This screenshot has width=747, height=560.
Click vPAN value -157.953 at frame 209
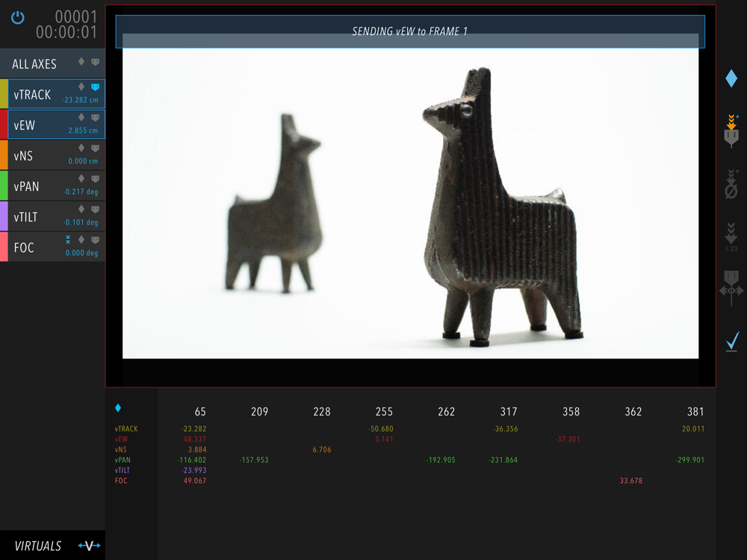tap(254, 460)
